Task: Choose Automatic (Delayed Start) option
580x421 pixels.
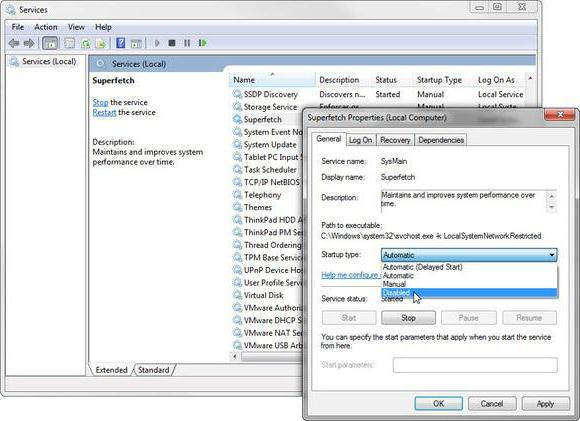Action: pyautogui.click(x=469, y=267)
